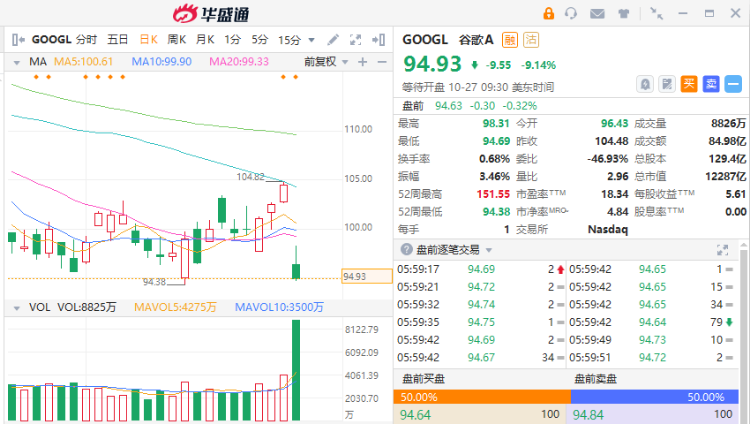Viewport: 750px width, 424px height.
Task: Open the skin theme shirt icon
Action: (624, 14)
